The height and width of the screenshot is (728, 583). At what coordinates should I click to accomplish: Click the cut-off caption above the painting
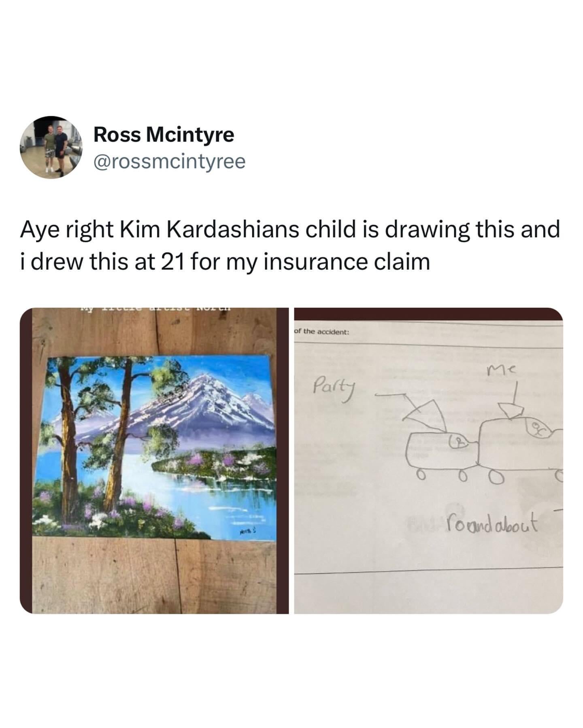[x=155, y=310]
